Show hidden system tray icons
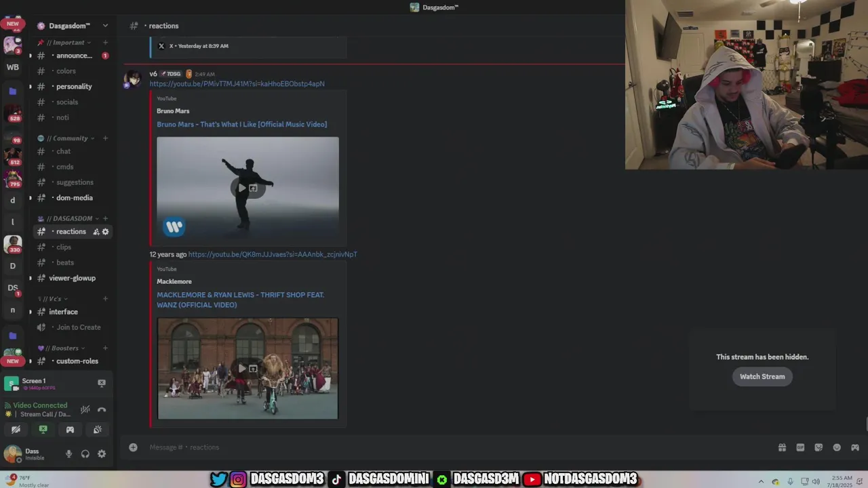Image resolution: width=868 pixels, height=488 pixels. pos(760,481)
